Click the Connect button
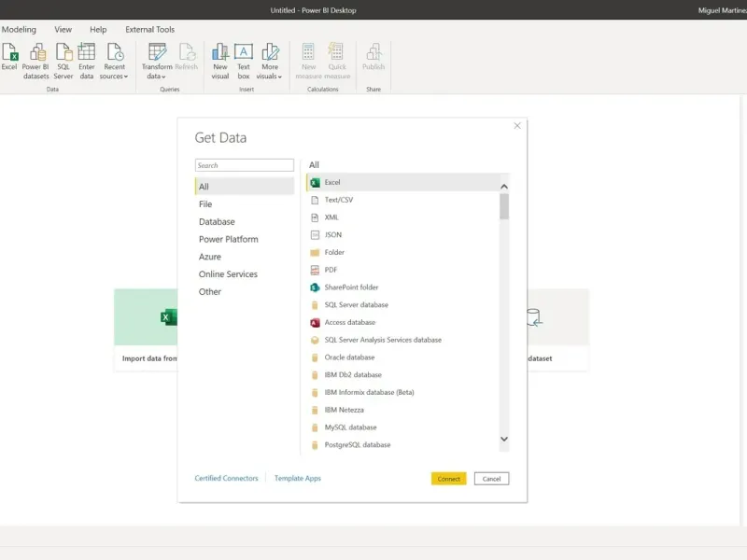Screen dimensions: 747x560 (449, 479)
